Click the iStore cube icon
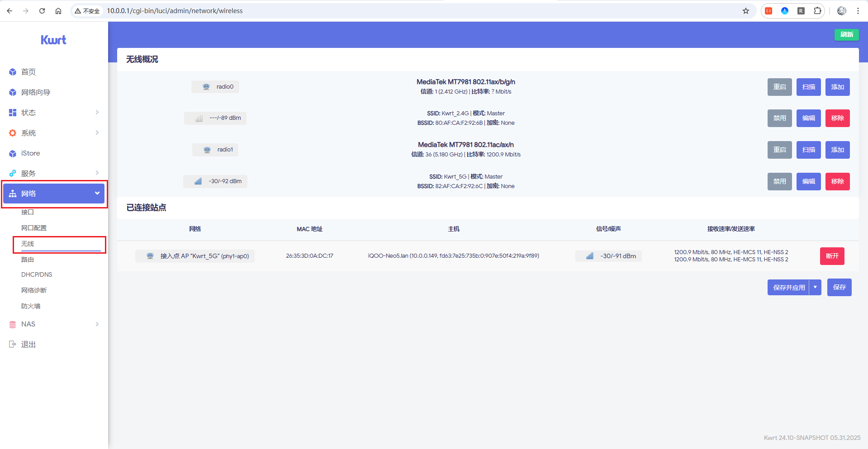This screenshot has height=449, width=868. (13, 153)
